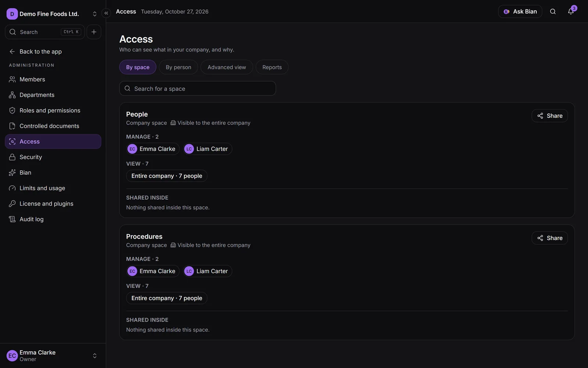Open Bian settings in sidebar
Image resolution: width=588 pixels, height=368 pixels.
click(x=53, y=173)
